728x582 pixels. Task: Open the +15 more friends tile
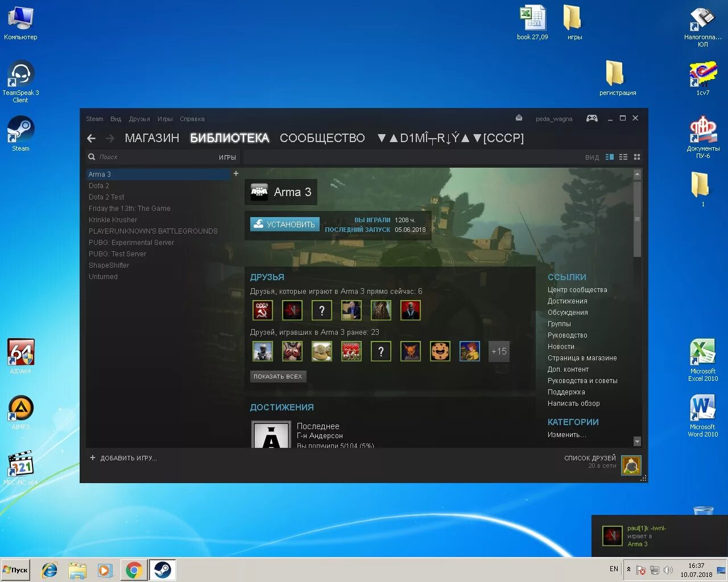pyautogui.click(x=499, y=351)
